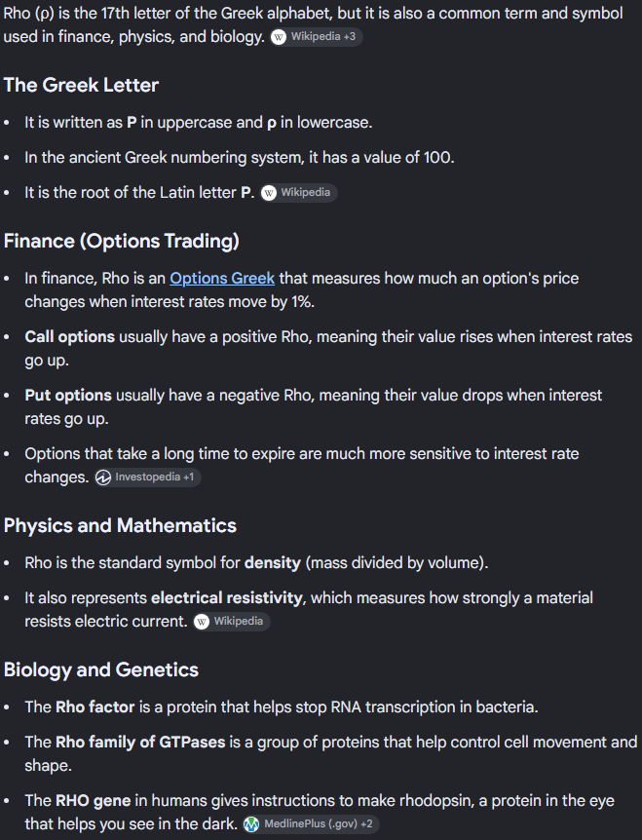Click bold 'Call options' text
642x840 pixels.
coord(69,336)
